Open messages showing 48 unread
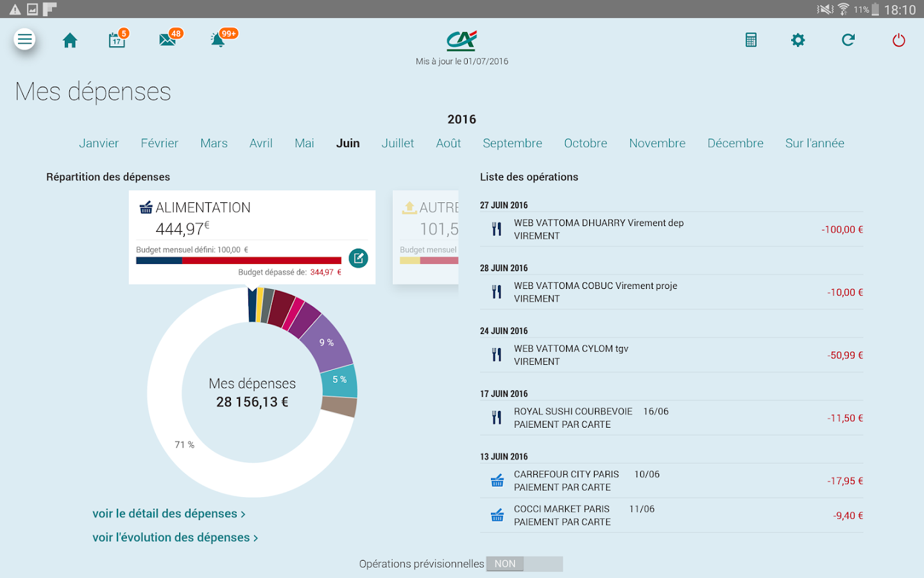Image resolution: width=924 pixels, height=578 pixels. pos(167,39)
